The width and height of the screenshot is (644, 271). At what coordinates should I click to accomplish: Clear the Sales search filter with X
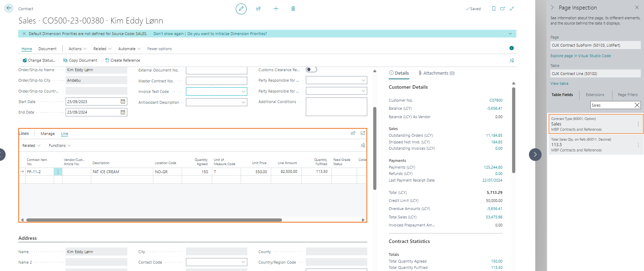click(x=637, y=105)
